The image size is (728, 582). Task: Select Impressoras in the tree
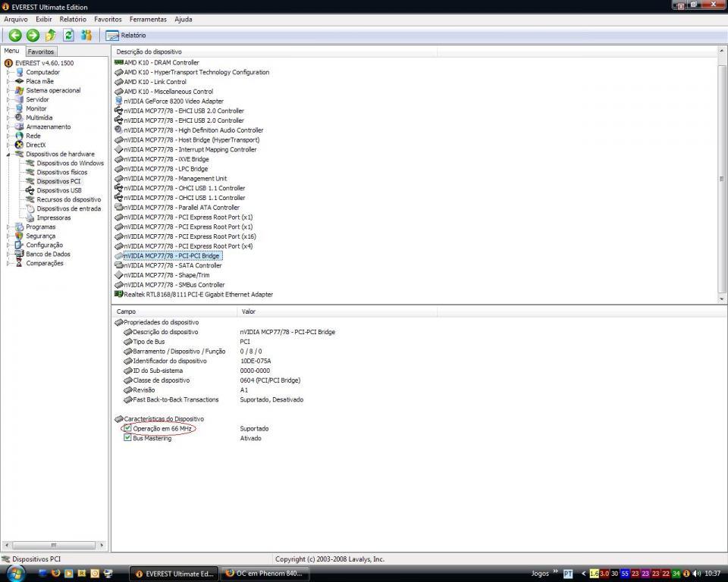pos(54,217)
